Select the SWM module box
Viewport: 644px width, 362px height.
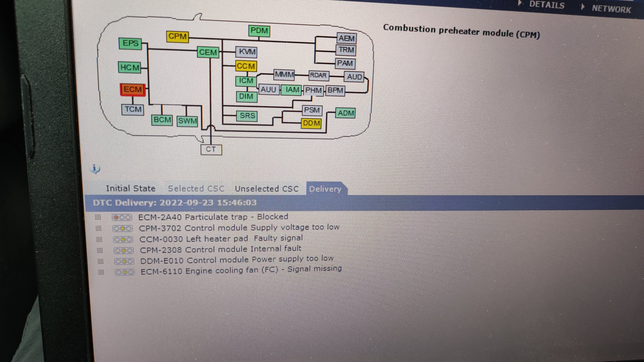(187, 121)
